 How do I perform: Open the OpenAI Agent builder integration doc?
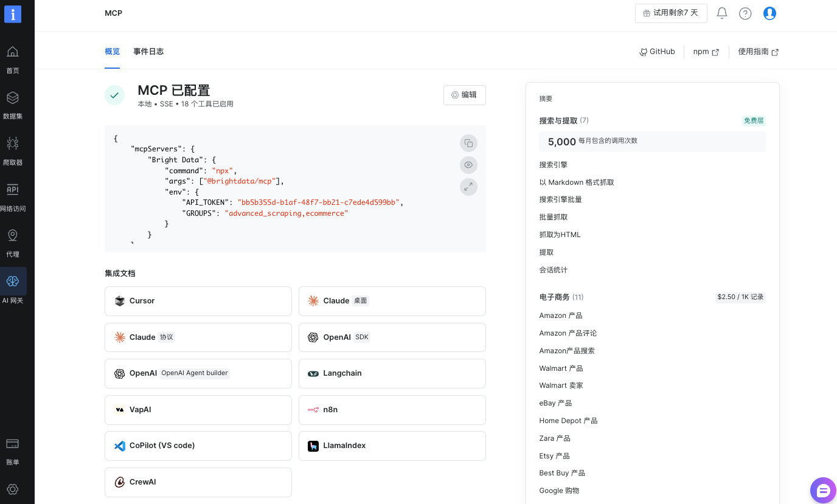click(x=198, y=373)
